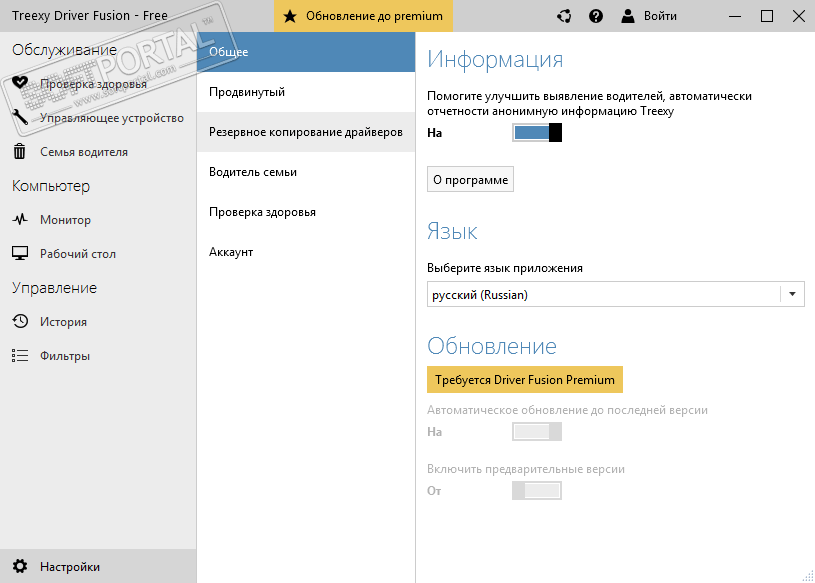Open Проверка здоровья sidebar text label
The image size is (815, 583).
tap(94, 84)
